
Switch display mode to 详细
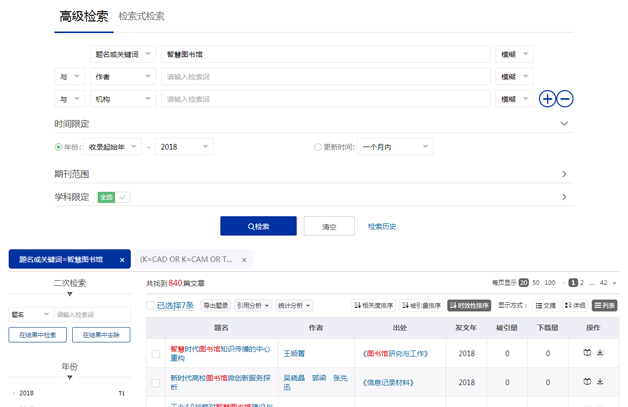click(x=575, y=305)
